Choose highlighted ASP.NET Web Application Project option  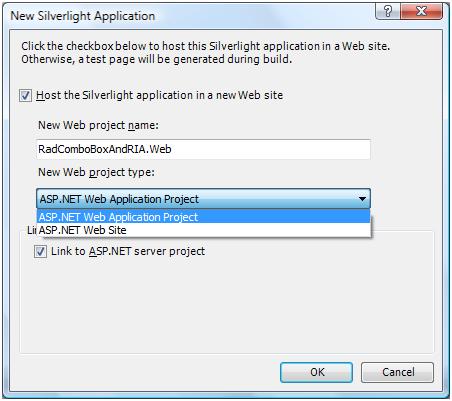point(203,217)
